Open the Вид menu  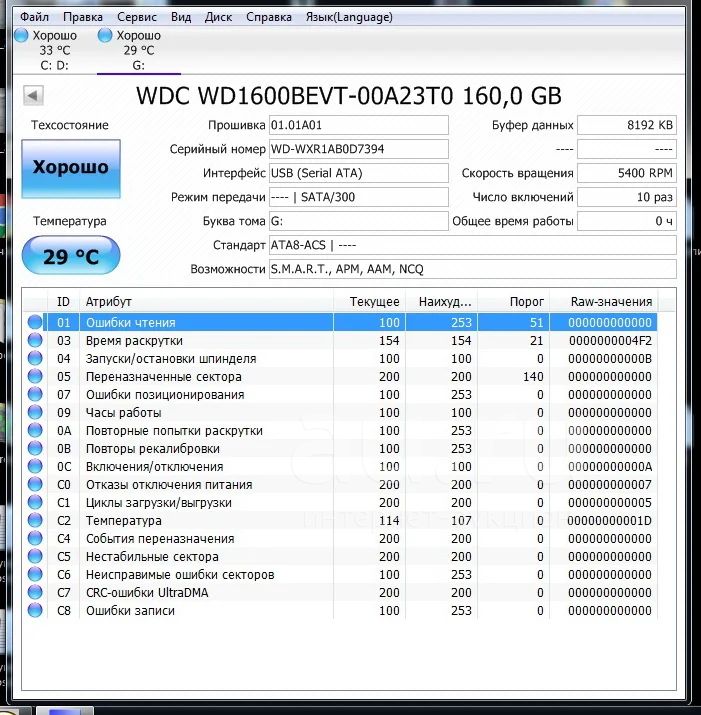(x=181, y=17)
